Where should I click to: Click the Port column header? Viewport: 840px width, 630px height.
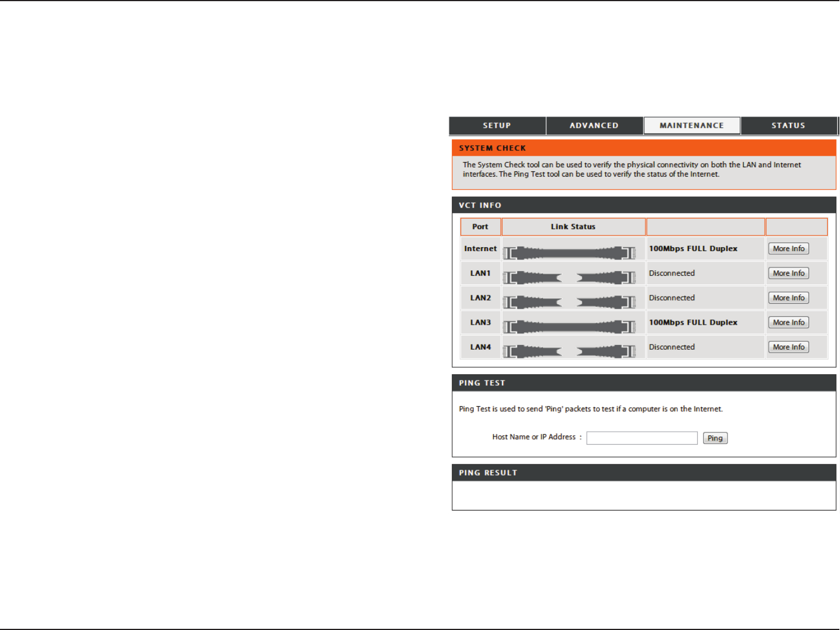pyautogui.click(x=480, y=227)
